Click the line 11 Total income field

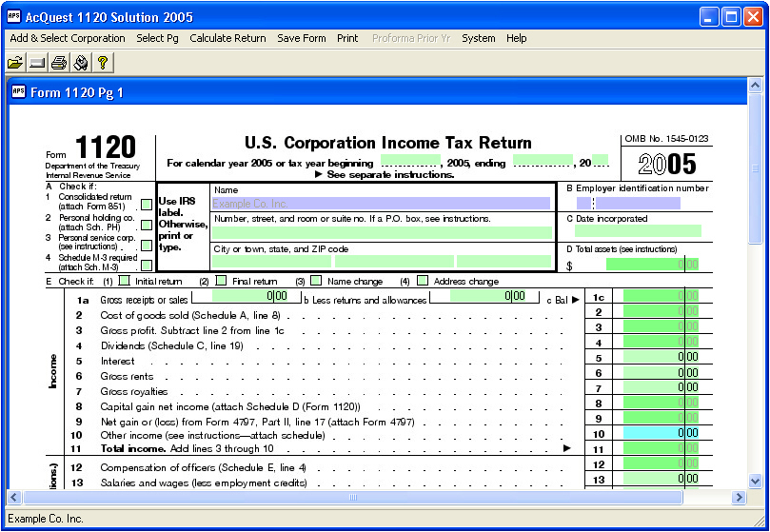[661, 448]
